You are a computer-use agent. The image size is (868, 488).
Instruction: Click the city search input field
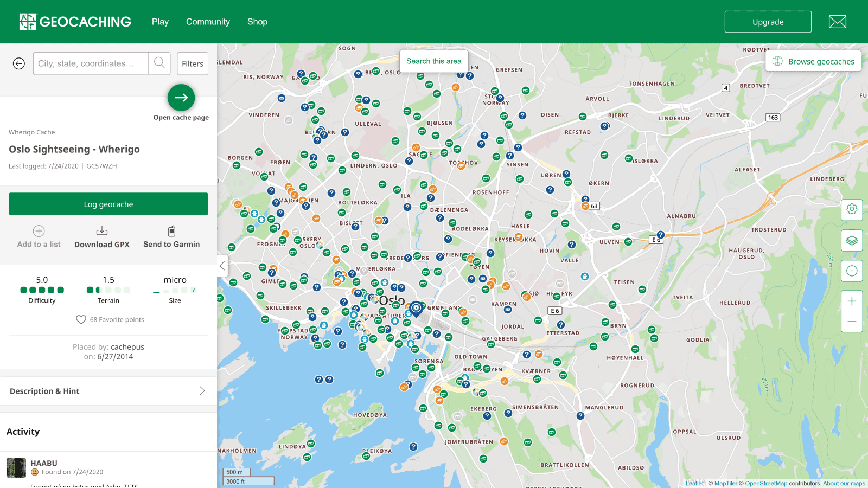pyautogui.click(x=90, y=63)
